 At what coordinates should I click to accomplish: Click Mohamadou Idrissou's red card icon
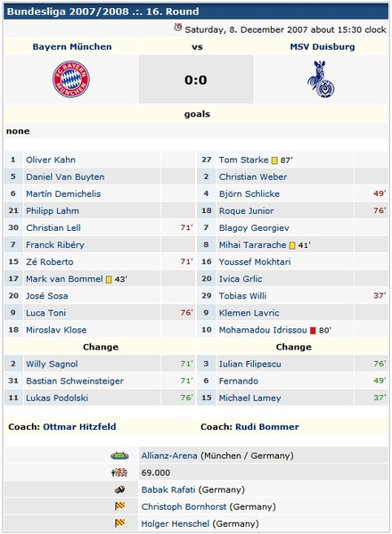pos(313,331)
